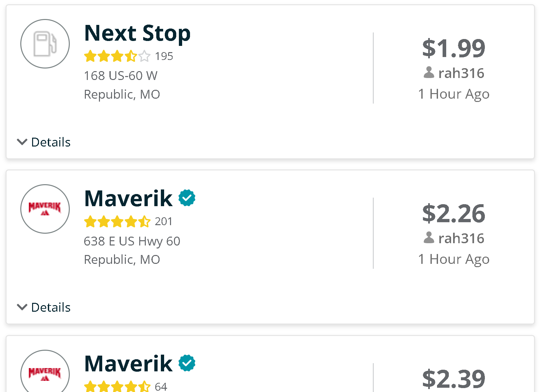Click the $2.39 price on the third card
The image size is (553, 392).
click(x=453, y=379)
